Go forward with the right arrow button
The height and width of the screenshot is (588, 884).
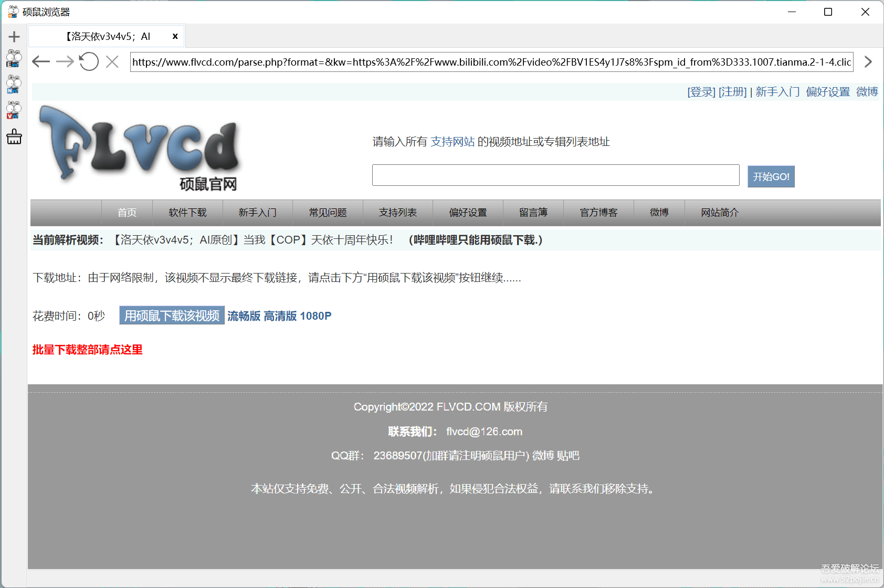pos(65,62)
